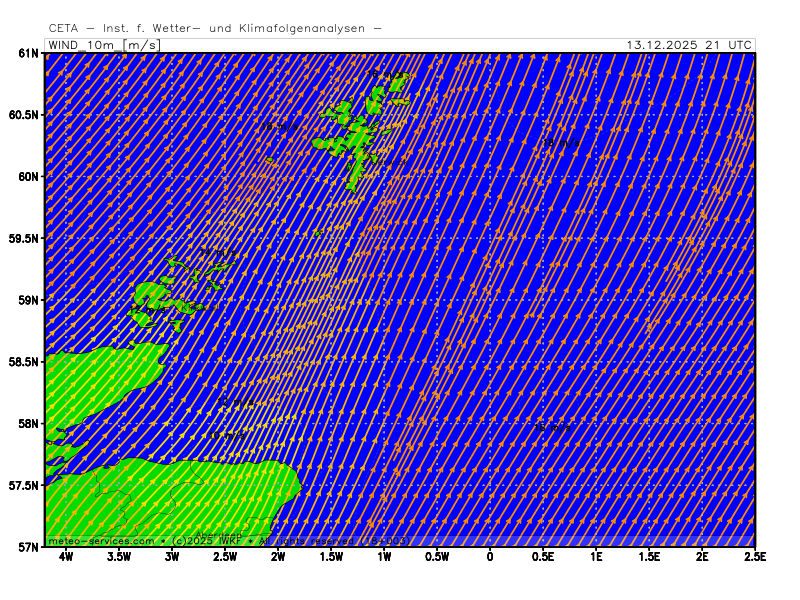Select the Shetland Islands on the map
This screenshot has width=800, height=600.
[358, 135]
